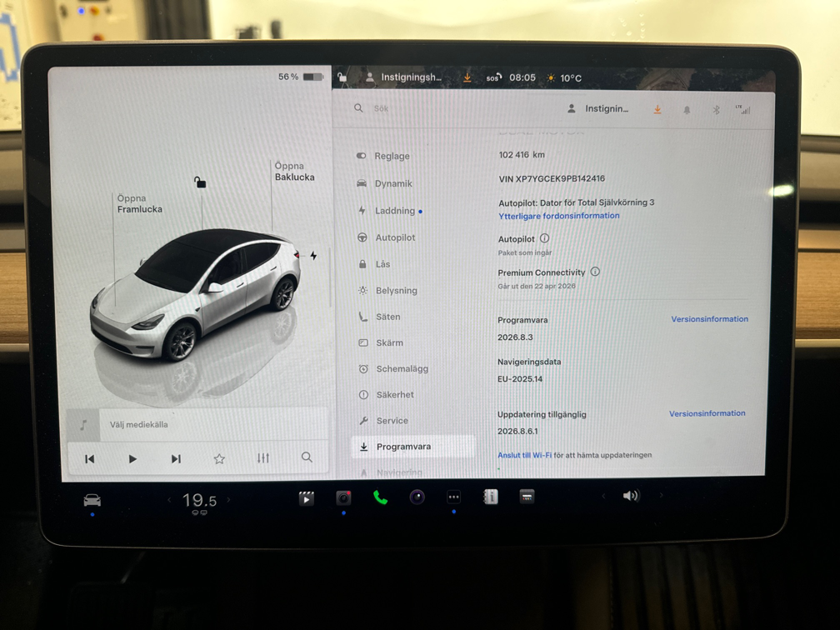The height and width of the screenshot is (630, 840).
Task: Toggle the door lock icon above car
Action: click(x=200, y=182)
